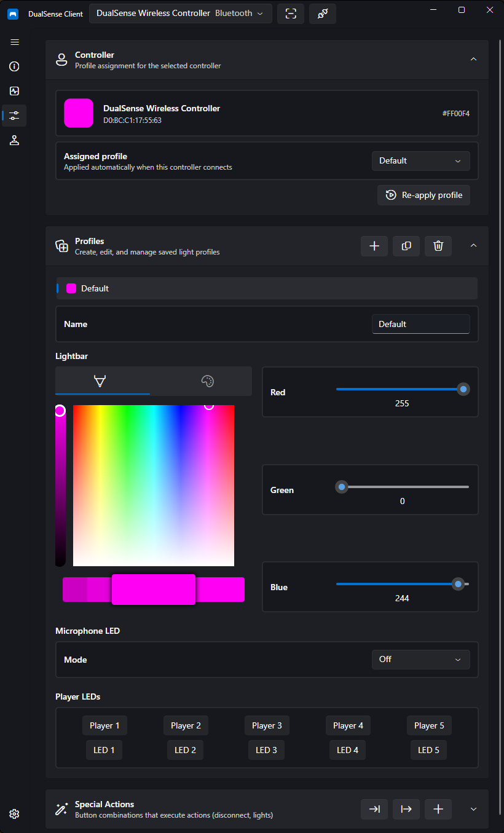
Task: Import special actions arrow-to-bar icon
Action: pyautogui.click(x=374, y=809)
